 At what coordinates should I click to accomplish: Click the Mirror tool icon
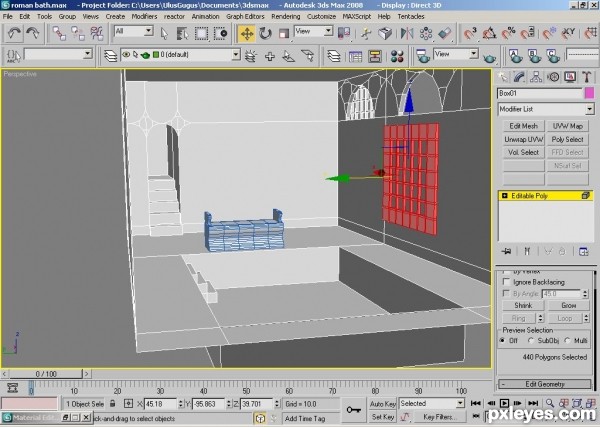(407, 34)
